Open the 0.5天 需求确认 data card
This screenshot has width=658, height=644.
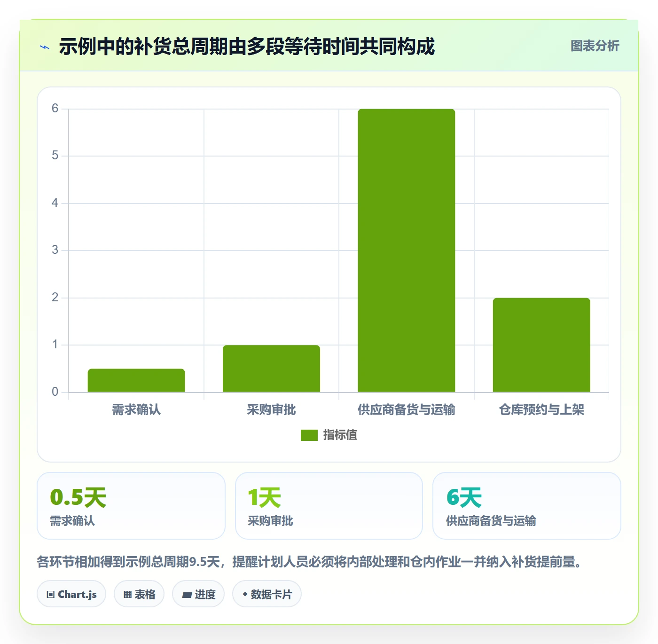(131, 506)
